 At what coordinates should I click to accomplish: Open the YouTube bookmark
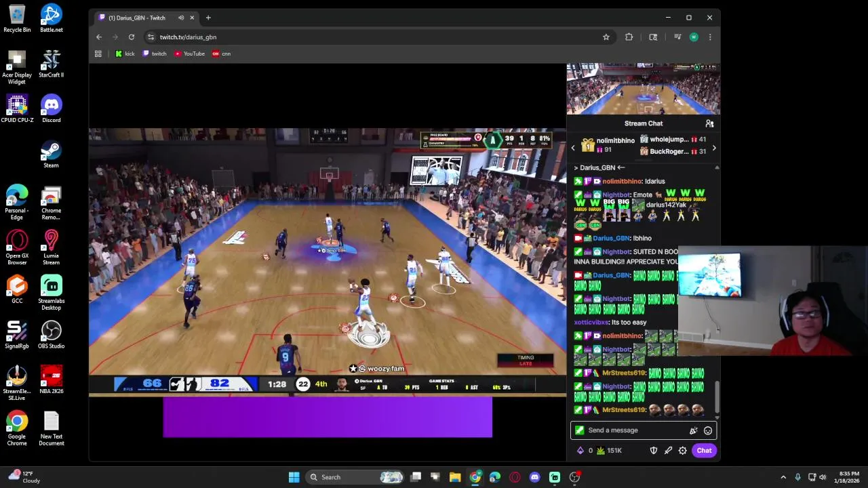click(x=189, y=54)
